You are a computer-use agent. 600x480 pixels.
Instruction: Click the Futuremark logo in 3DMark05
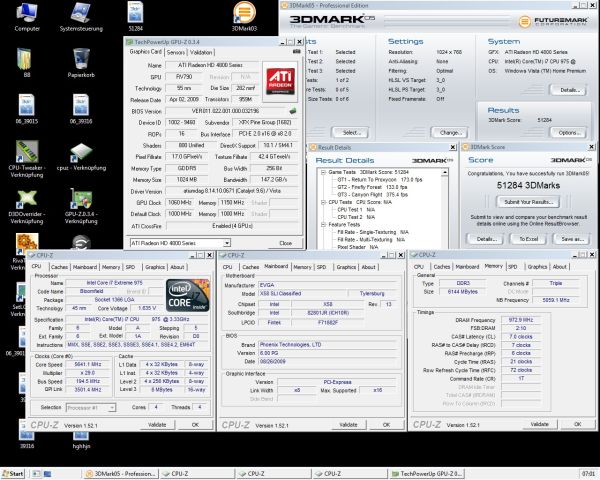point(553,21)
